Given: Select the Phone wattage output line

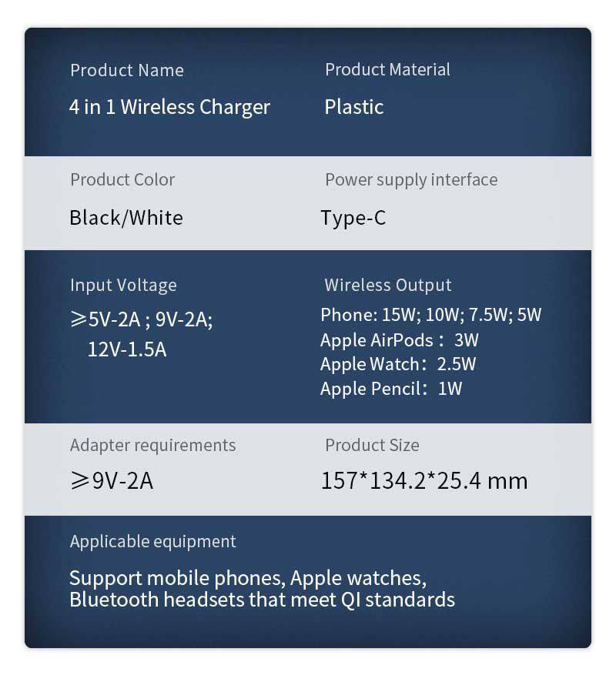Looking at the screenshot, I should point(431,314).
